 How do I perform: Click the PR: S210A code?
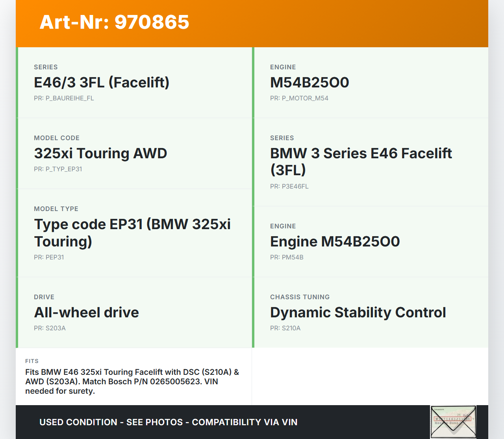(x=285, y=328)
